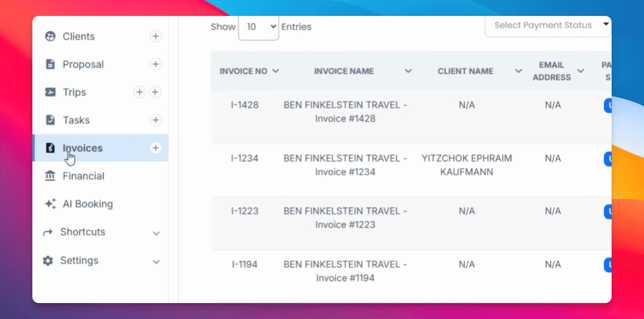Click the Shortcuts arrow icon

click(48, 232)
